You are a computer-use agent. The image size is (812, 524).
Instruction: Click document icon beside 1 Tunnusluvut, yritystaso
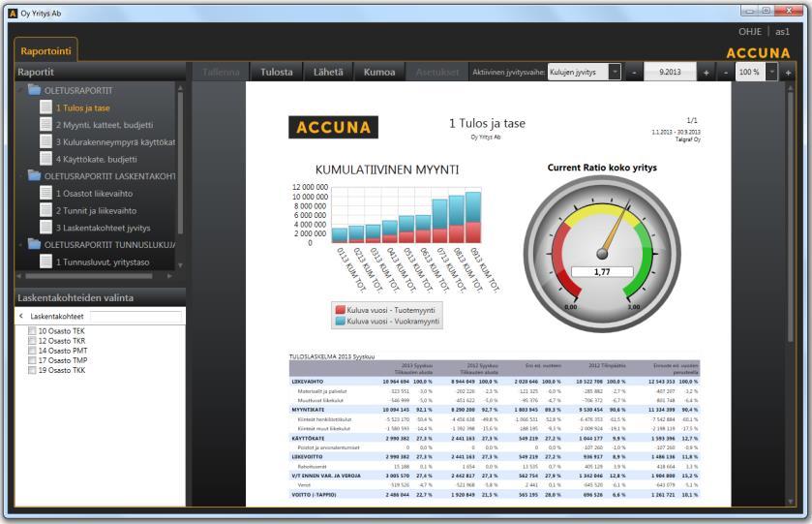[x=45, y=262]
